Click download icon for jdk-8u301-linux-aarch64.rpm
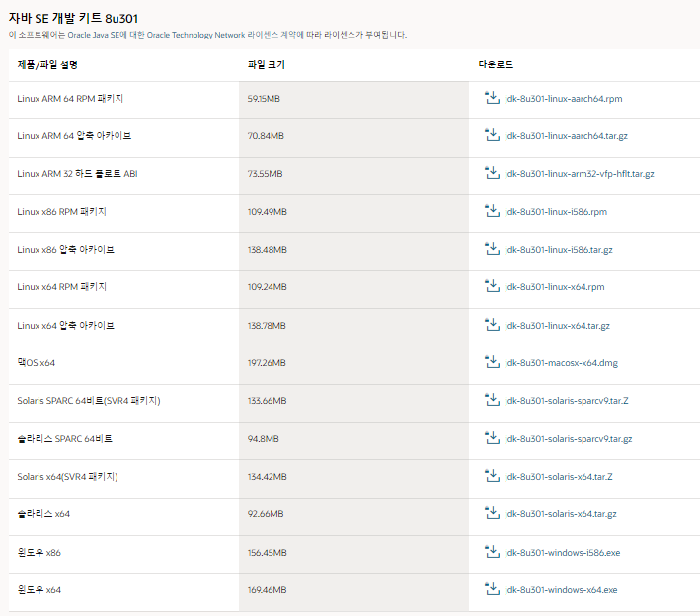Screen dimensions: 700x616 coord(492,98)
